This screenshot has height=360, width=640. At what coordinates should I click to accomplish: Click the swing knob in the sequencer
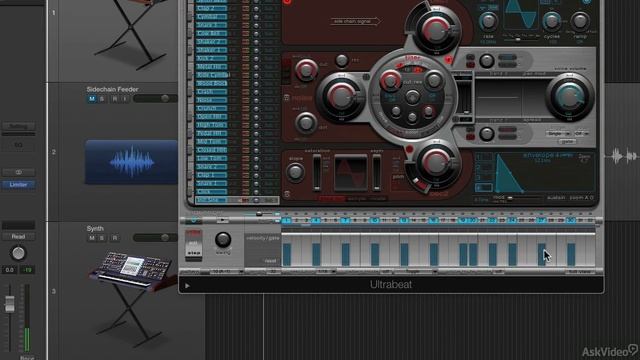(x=223, y=240)
